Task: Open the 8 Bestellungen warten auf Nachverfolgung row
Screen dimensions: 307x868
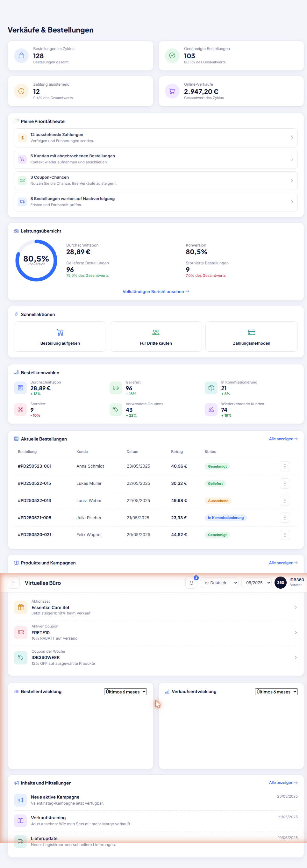Action: pyautogui.click(x=156, y=202)
